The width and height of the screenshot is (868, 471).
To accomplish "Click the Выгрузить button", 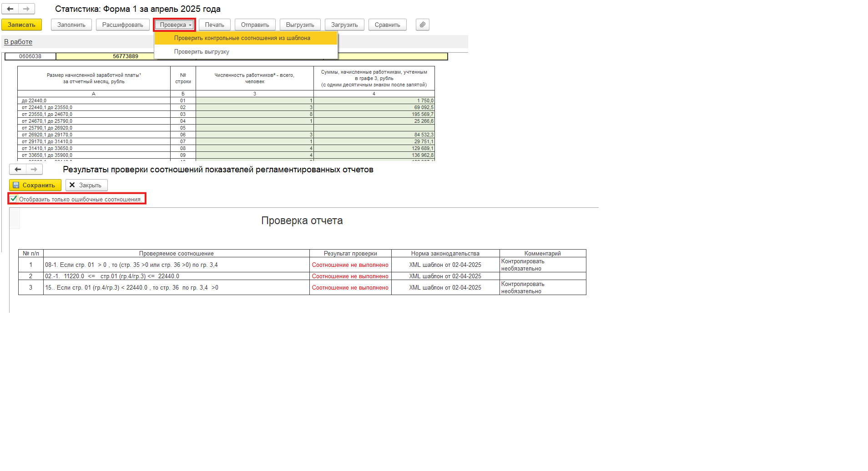I will tap(300, 25).
